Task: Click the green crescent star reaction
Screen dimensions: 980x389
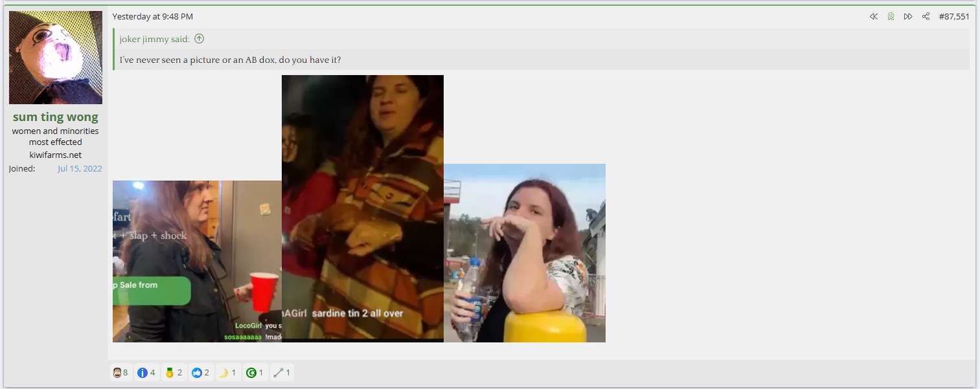Action: (x=255, y=373)
